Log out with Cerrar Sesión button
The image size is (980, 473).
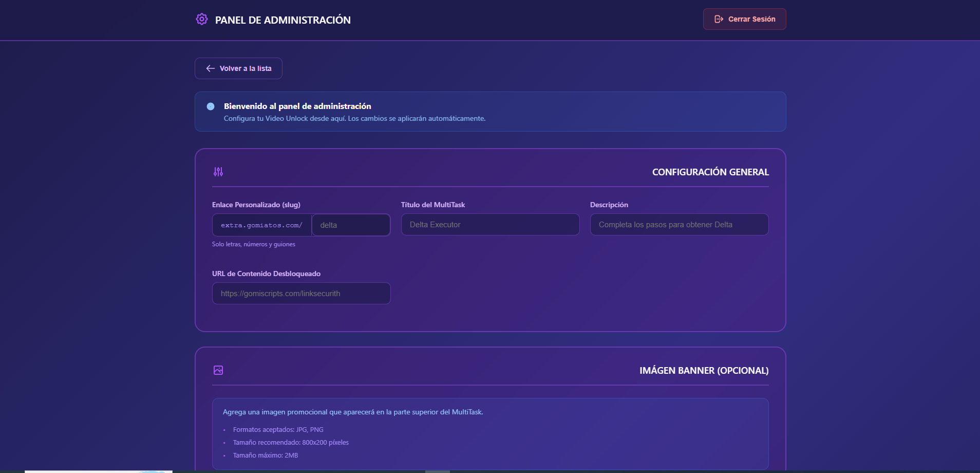745,19
